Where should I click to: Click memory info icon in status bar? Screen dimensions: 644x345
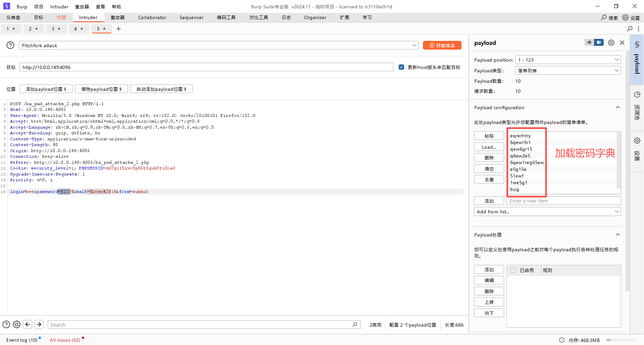562,340
